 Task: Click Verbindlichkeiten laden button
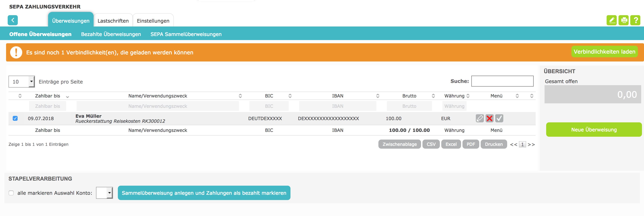coord(604,52)
